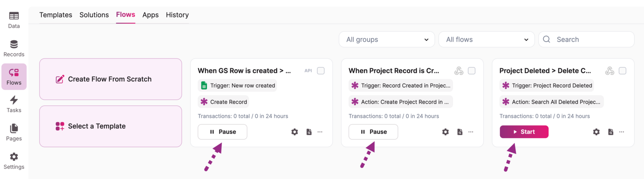This screenshot has height=179, width=644.
Task: Open the Data section in the sidebar
Action: click(14, 20)
